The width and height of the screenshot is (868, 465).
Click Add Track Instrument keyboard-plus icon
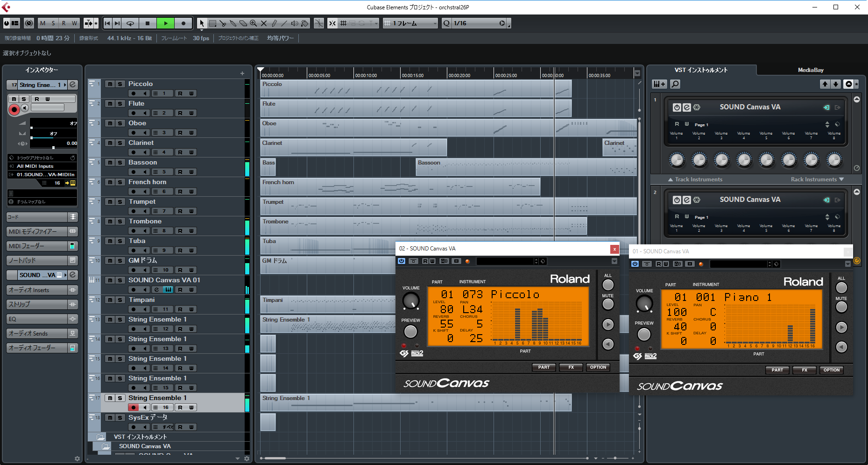[659, 84]
